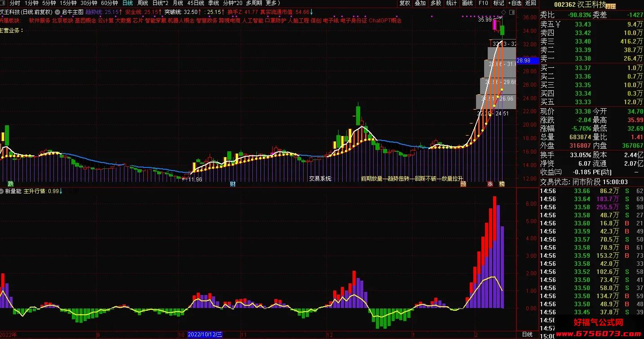Toggle 复权 price adjustment
The image size is (644, 339).
click(x=405, y=3)
